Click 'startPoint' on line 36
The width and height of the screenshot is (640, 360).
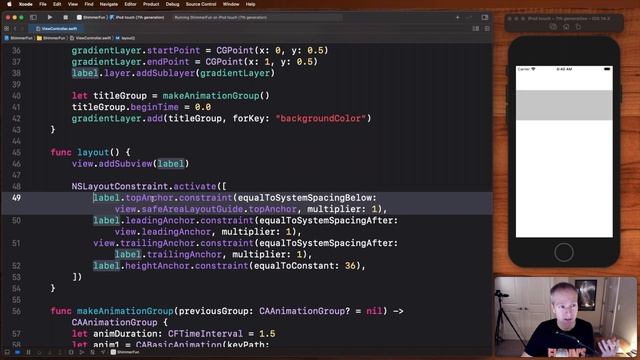pyautogui.click(x=173, y=51)
